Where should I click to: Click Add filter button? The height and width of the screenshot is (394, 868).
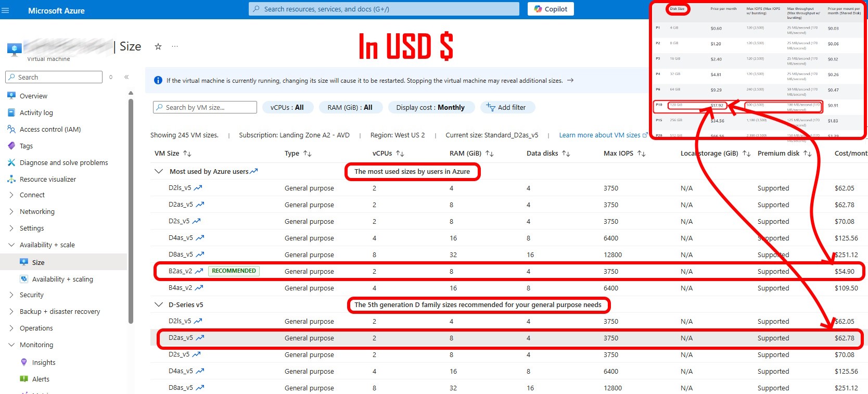[x=507, y=107]
